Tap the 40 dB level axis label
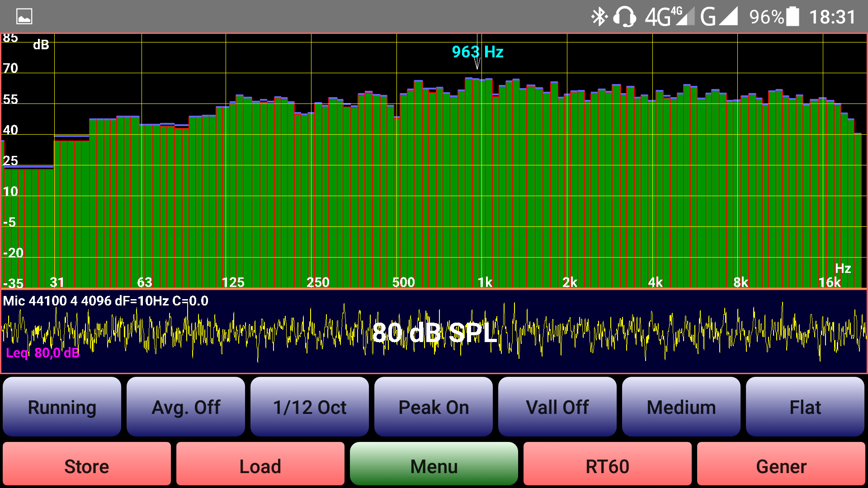This screenshot has height=488, width=868. click(10, 130)
